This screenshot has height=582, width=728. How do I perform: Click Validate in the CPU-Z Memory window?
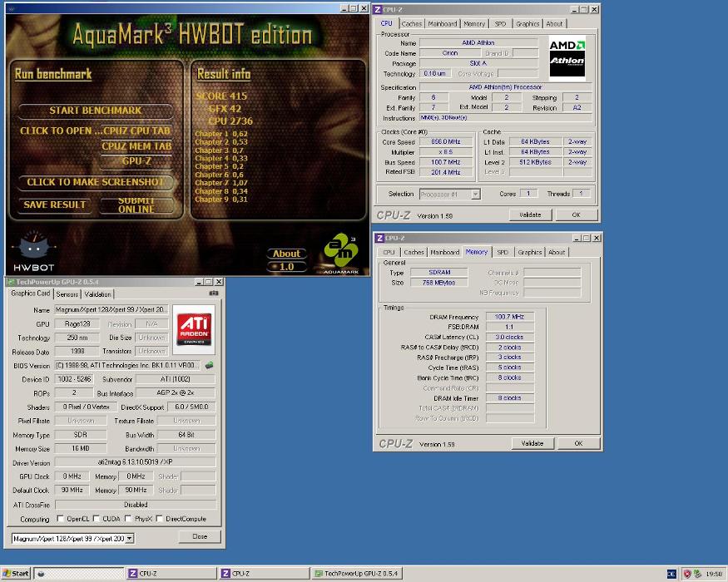[x=532, y=443]
